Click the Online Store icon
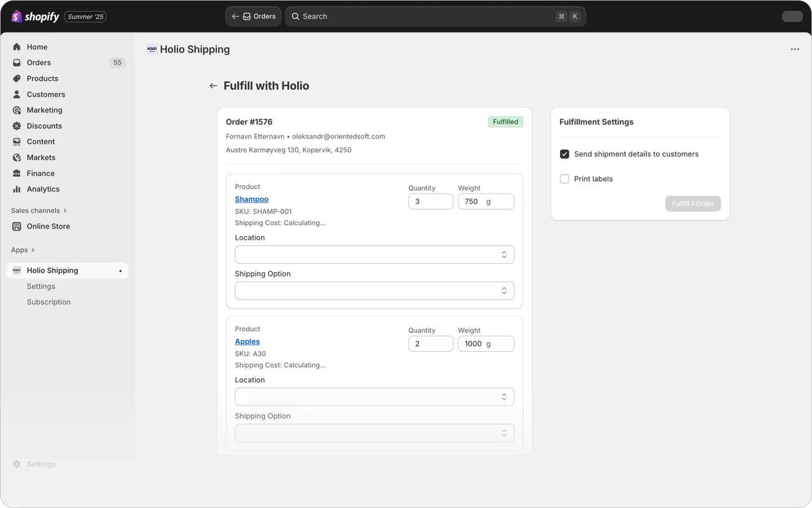The image size is (812, 508). [17, 226]
